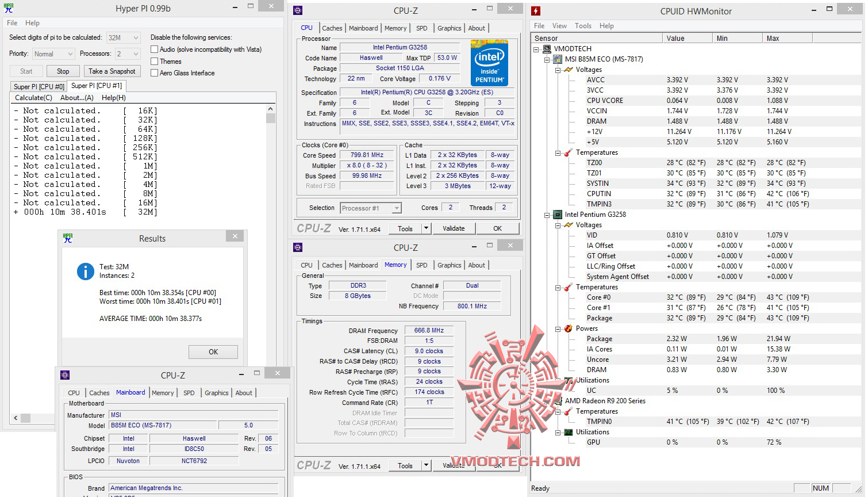The image size is (868, 497).
Task: Open the Processors count dropdown
Action: (128, 54)
